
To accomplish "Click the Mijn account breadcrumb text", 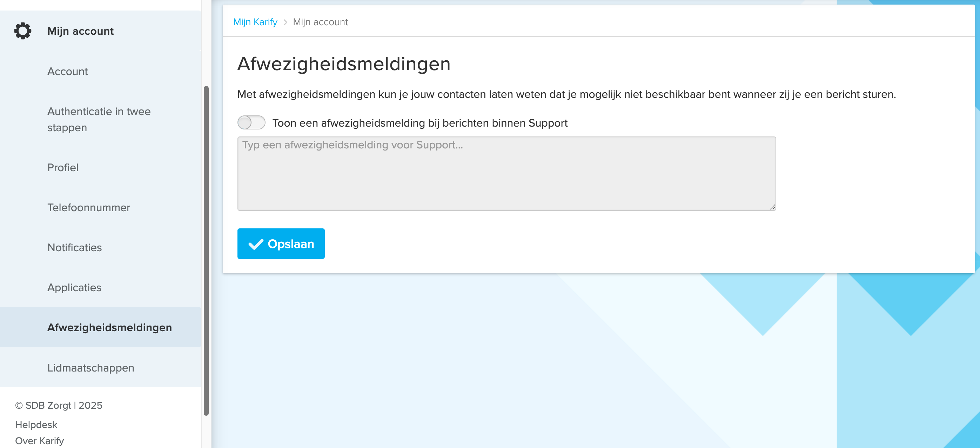I will (320, 22).
